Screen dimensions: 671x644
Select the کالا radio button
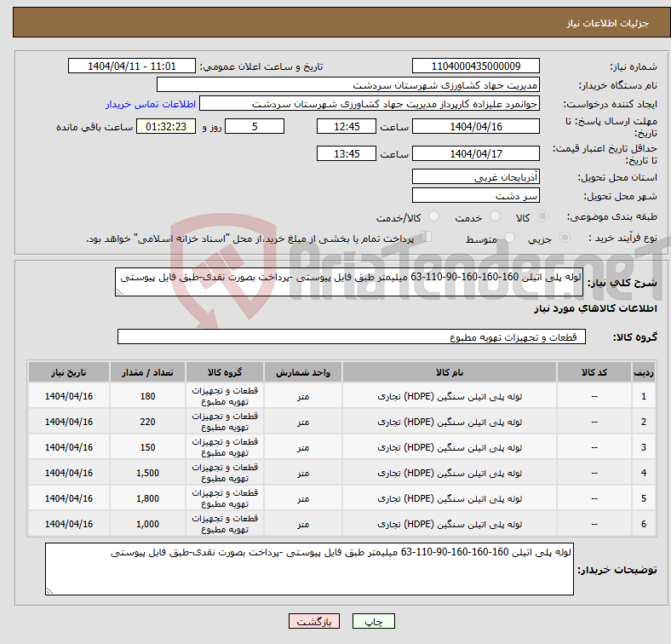pyautogui.click(x=542, y=216)
